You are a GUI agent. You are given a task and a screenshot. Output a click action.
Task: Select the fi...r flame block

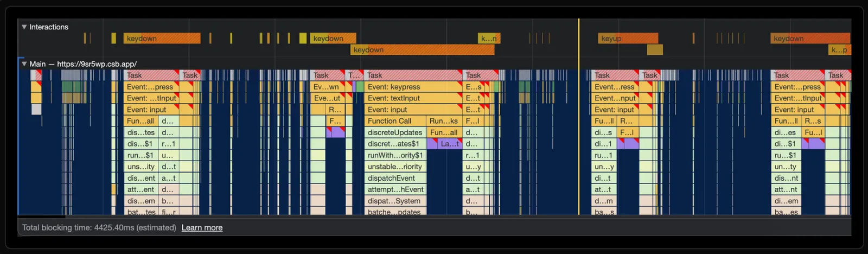tap(169, 212)
